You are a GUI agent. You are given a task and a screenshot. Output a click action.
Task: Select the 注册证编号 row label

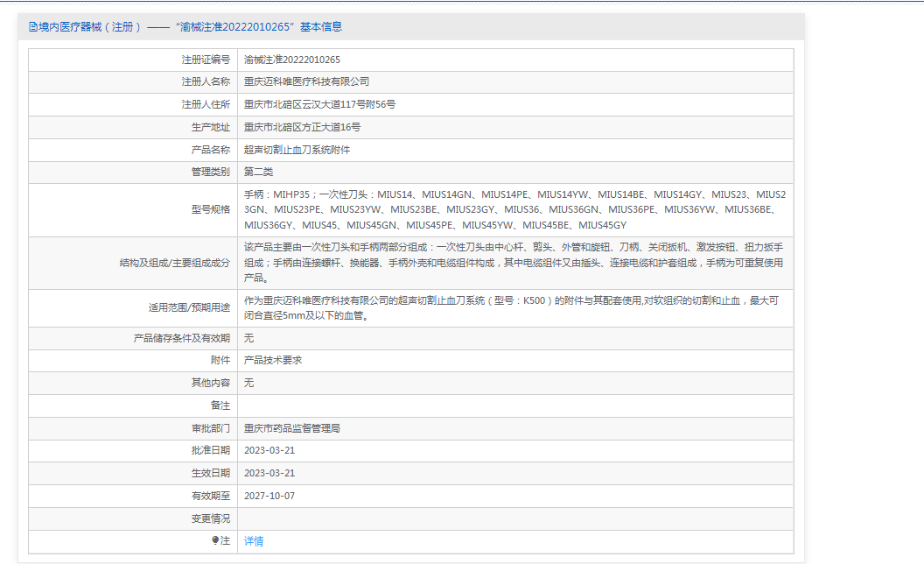point(206,60)
